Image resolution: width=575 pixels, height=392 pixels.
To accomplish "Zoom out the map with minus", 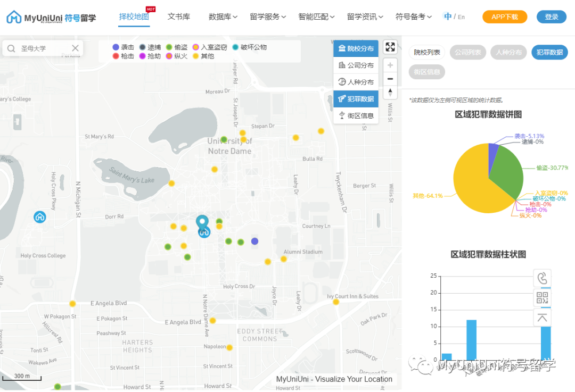I will pos(390,79).
